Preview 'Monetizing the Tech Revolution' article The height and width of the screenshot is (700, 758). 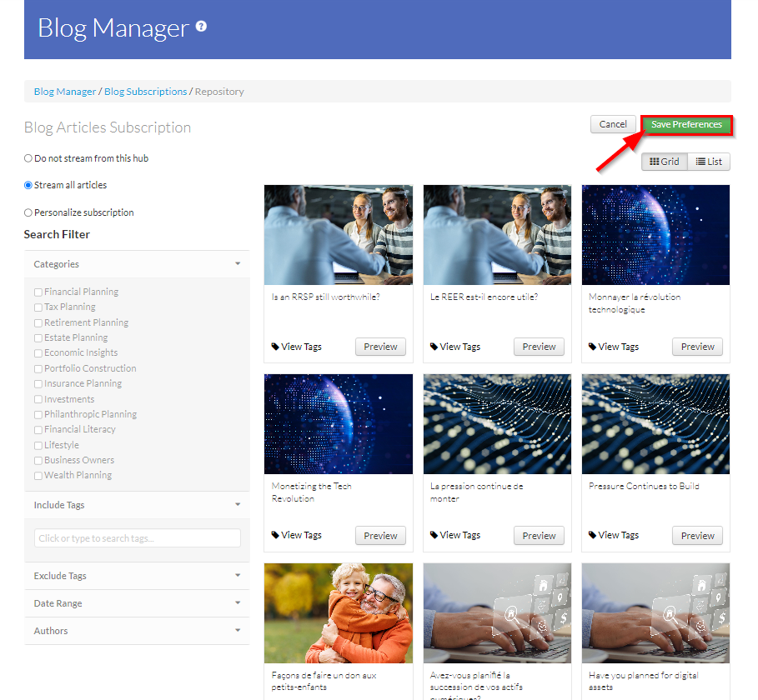click(380, 536)
